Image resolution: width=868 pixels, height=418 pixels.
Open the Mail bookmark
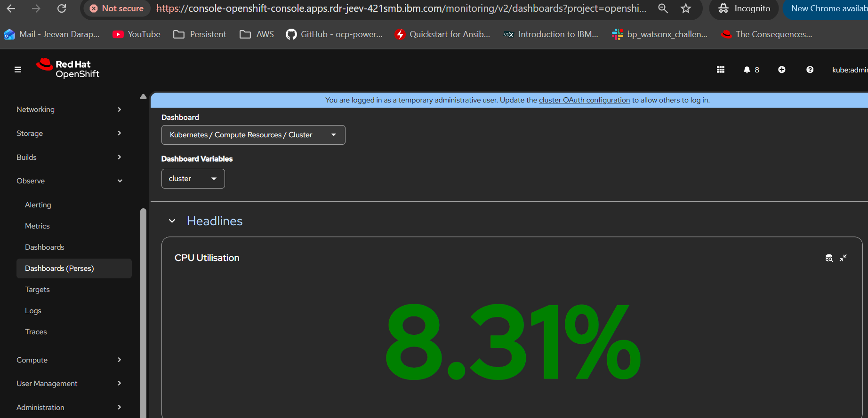[x=52, y=34]
